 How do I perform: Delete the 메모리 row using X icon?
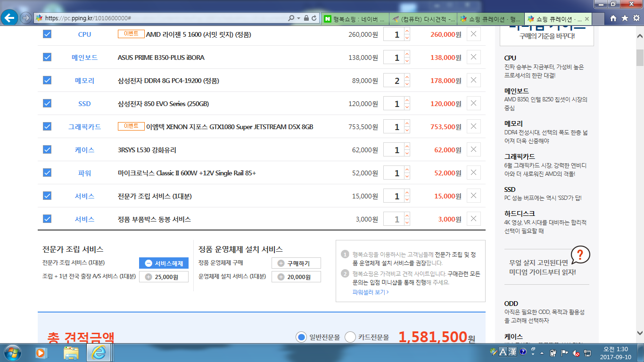(474, 80)
